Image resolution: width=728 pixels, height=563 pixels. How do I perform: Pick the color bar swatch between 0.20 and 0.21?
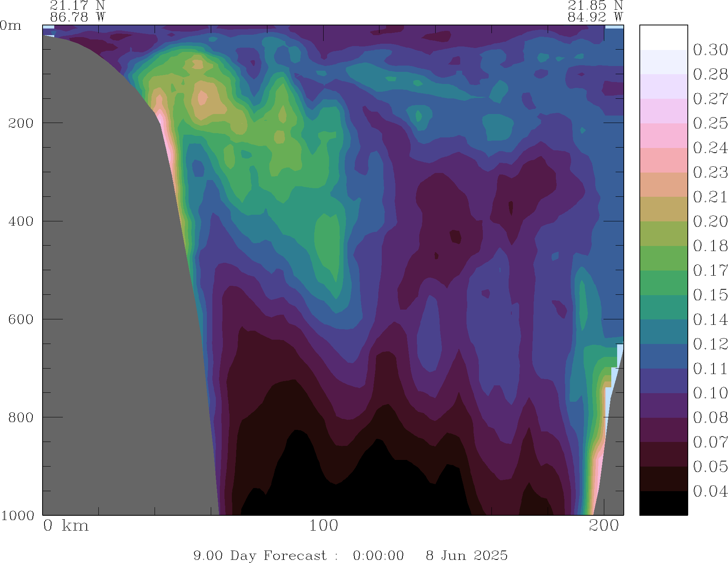663,209
